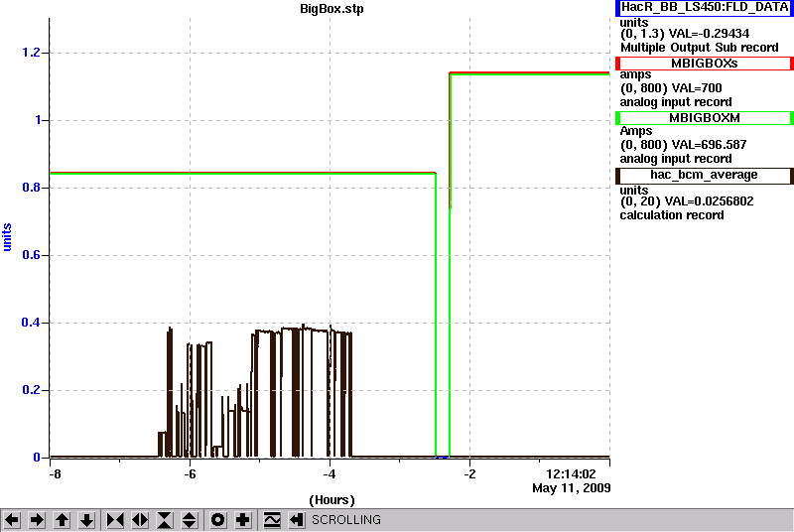794x532 pixels.
Task: Click the left-arrow-with-bar toolbar icon
Action: [297, 520]
